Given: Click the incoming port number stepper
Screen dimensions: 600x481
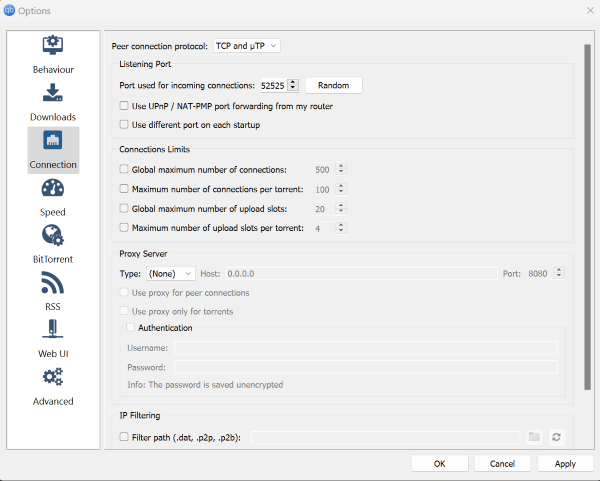Looking at the screenshot, I should [293, 85].
